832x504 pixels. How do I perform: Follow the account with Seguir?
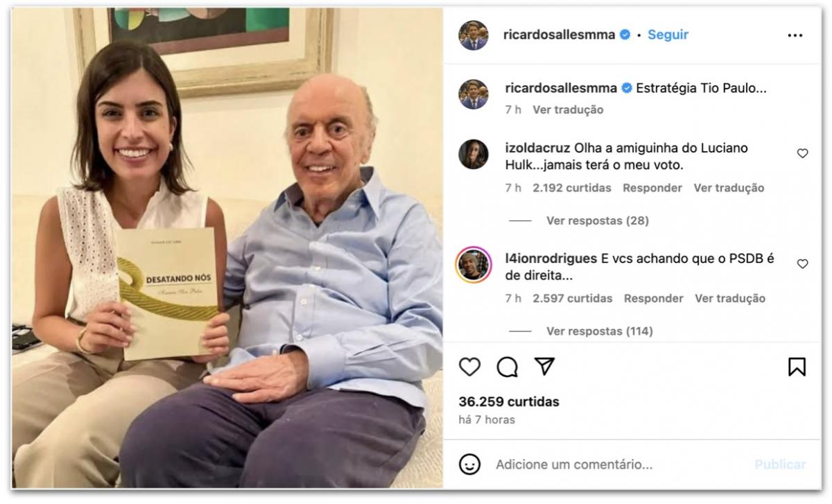tap(668, 35)
